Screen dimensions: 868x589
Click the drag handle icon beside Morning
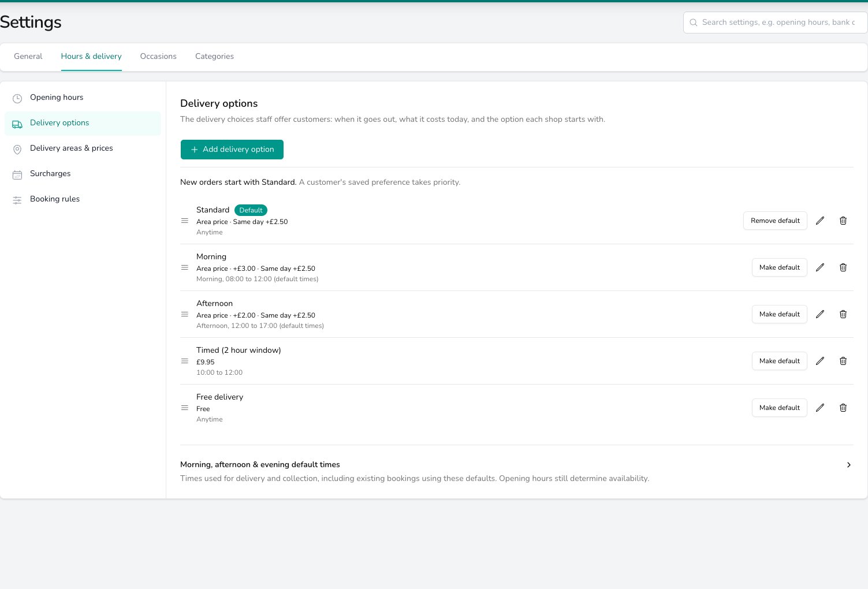click(185, 267)
